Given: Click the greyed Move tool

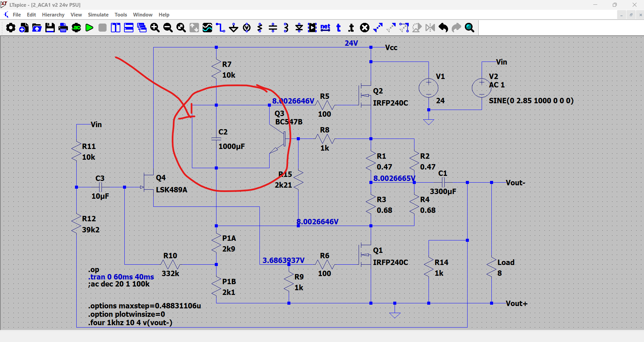Looking at the screenshot, I should click(x=391, y=28).
